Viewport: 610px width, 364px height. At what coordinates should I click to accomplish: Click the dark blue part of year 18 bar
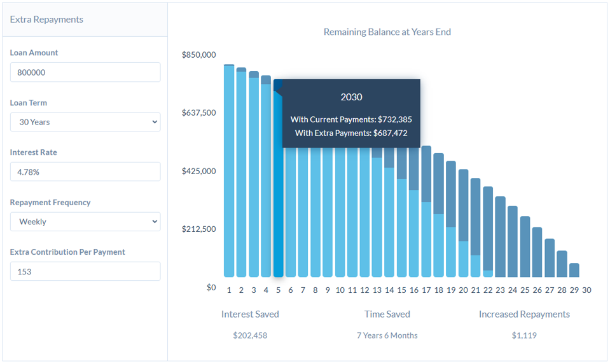438,183
